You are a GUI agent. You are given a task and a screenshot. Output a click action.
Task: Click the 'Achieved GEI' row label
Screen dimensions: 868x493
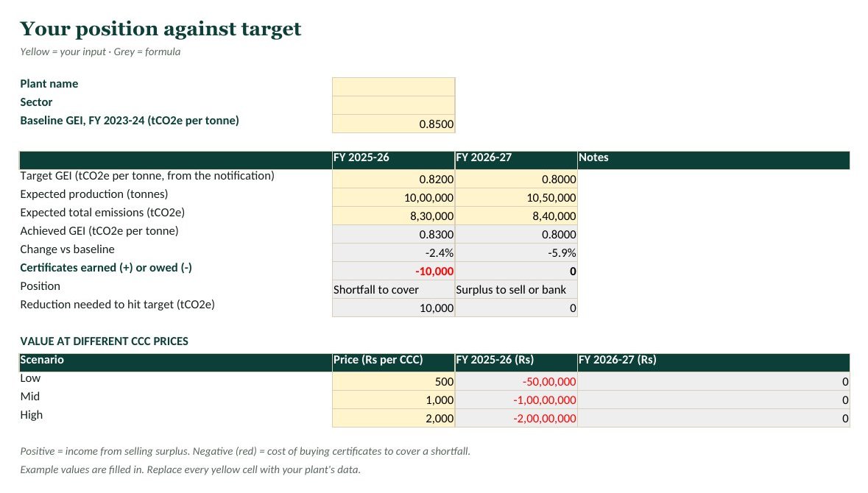point(99,231)
